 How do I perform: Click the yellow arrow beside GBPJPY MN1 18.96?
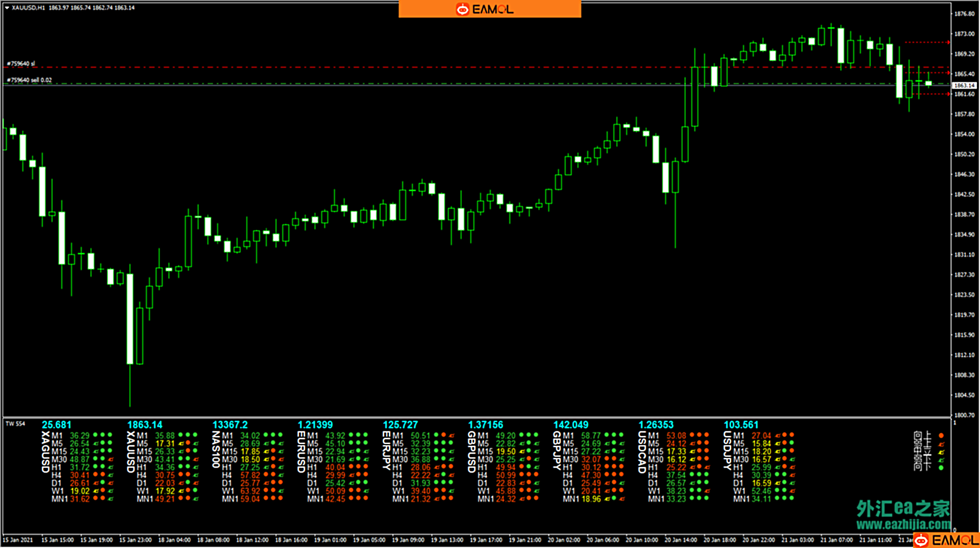(x=607, y=499)
